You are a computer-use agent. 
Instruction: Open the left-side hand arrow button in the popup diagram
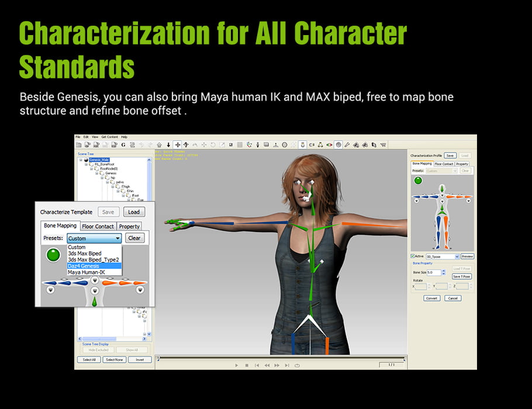pos(50,290)
